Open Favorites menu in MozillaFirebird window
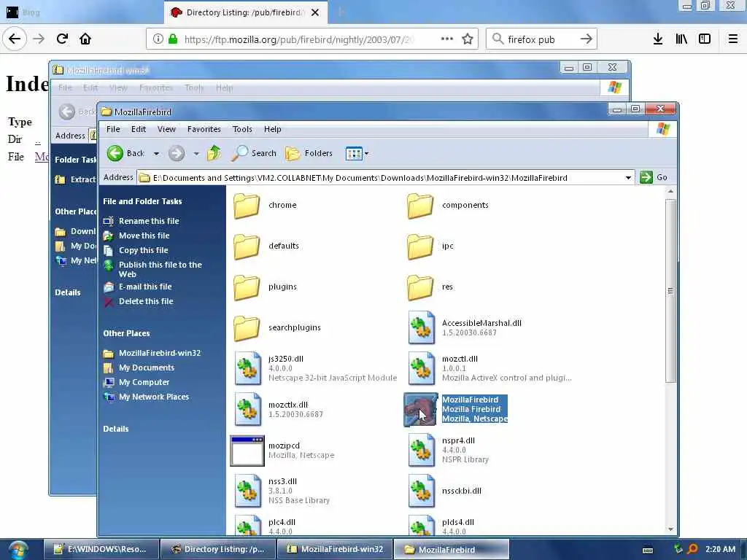Viewport: 747px width, 560px height. [204, 129]
